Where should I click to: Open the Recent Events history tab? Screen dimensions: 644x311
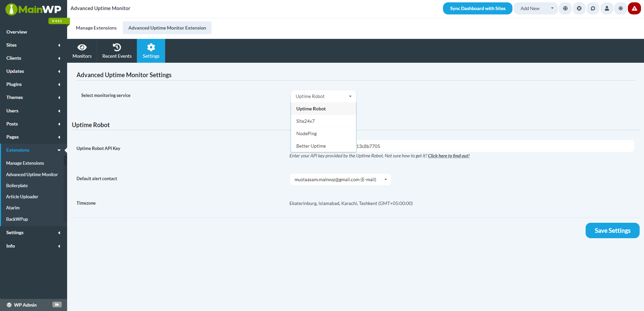(117, 51)
